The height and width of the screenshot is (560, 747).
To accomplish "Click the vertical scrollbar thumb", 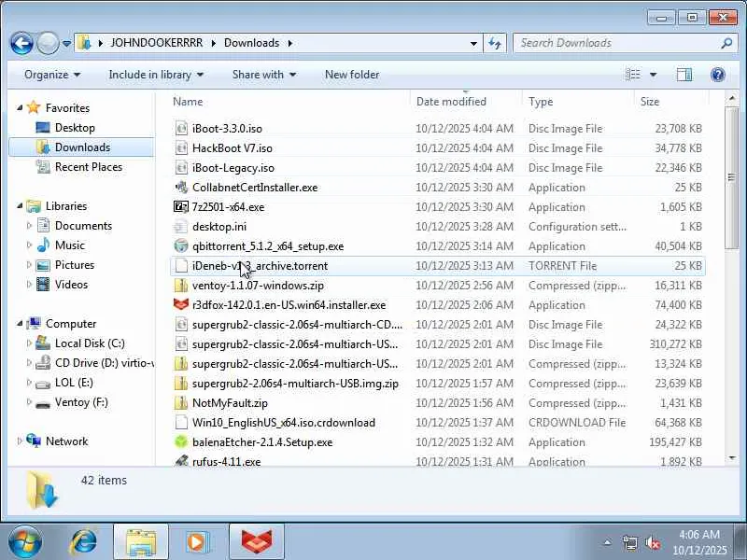I will (732, 177).
